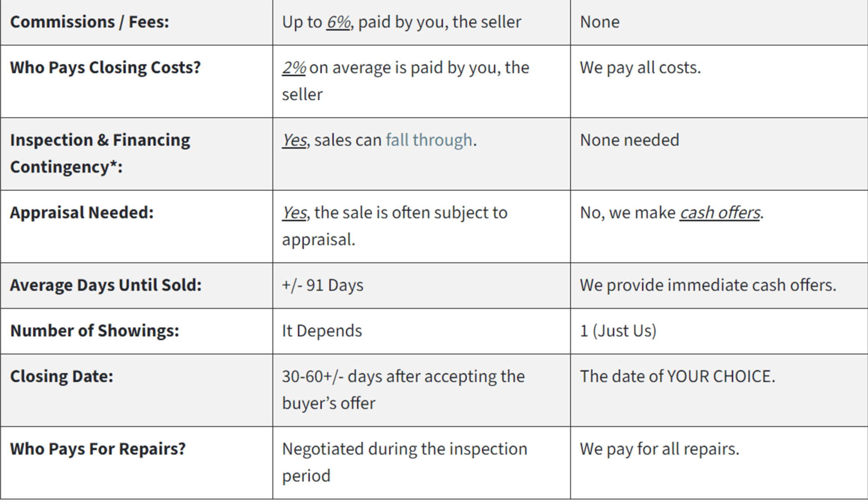Click the underlined '6%' commission text

click(x=339, y=22)
